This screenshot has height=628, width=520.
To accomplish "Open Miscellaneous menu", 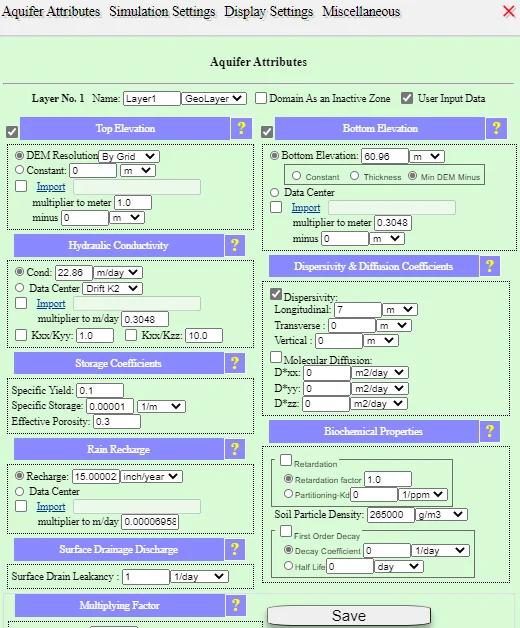I will point(361,11).
